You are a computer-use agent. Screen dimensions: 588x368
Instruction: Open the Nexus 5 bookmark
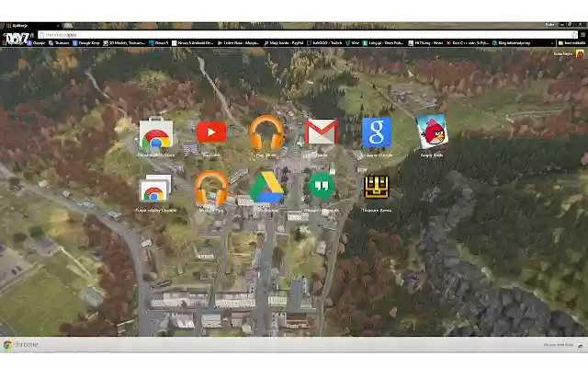[x=159, y=43]
